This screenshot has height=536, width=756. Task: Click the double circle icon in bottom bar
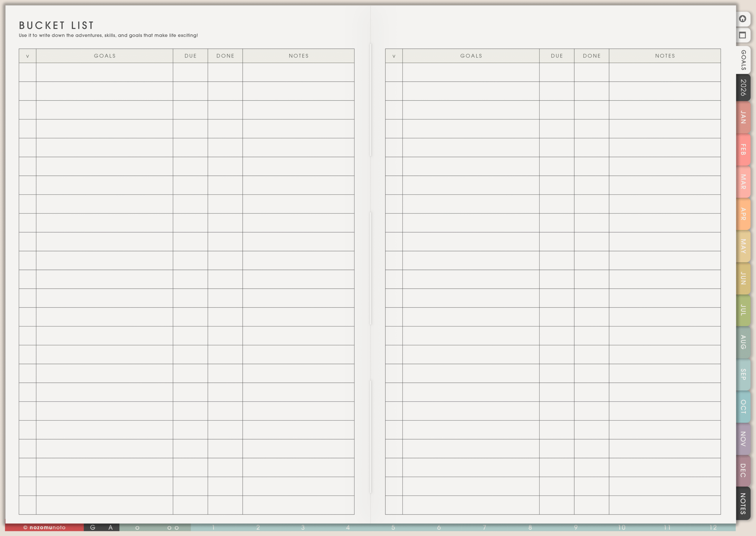click(x=173, y=528)
